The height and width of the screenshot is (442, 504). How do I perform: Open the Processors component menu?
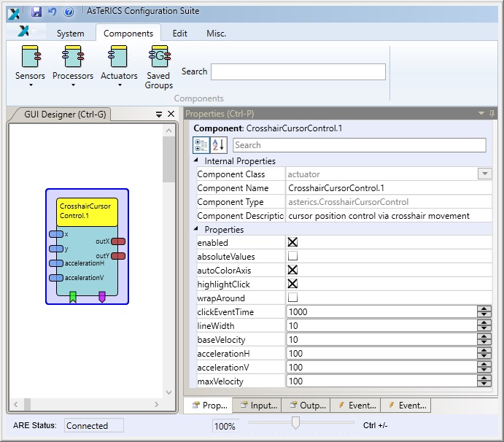73,66
